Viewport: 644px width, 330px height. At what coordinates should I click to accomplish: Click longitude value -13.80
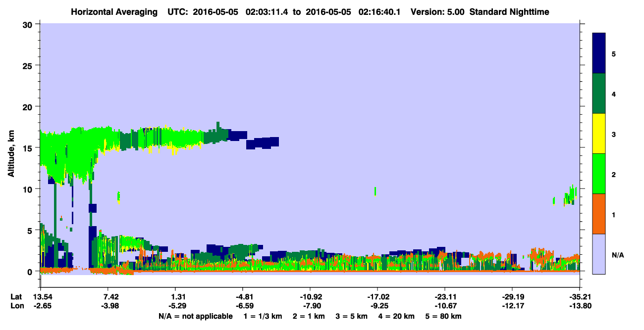(x=580, y=306)
